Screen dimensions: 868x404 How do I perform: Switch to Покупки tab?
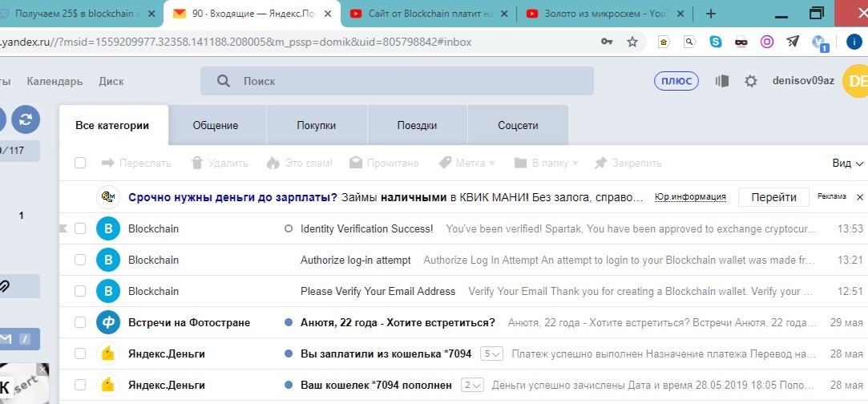click(x=316, y=126)
